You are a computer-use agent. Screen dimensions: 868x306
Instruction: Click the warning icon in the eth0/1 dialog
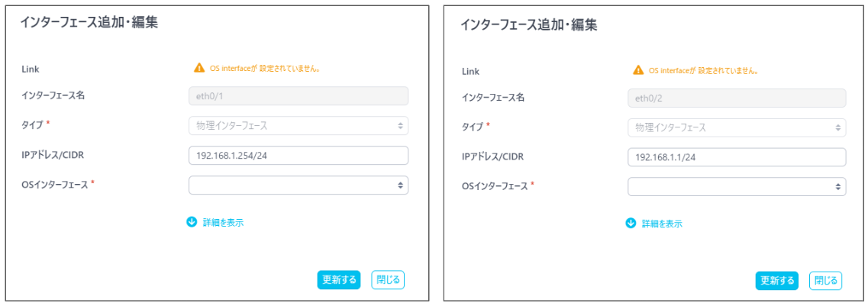[199, 68]
